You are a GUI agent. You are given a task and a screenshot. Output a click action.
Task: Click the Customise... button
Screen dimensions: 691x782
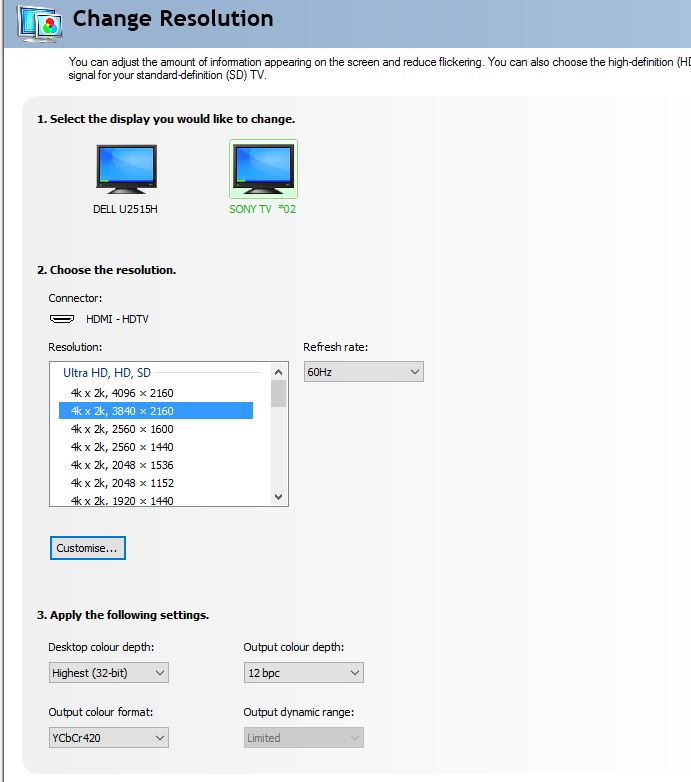[87, 548]
